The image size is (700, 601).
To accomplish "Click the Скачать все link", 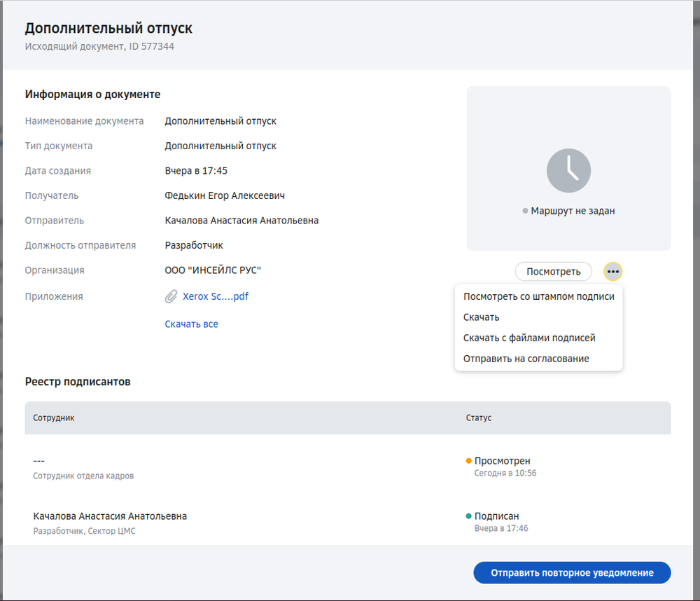I will coord(191,324).
